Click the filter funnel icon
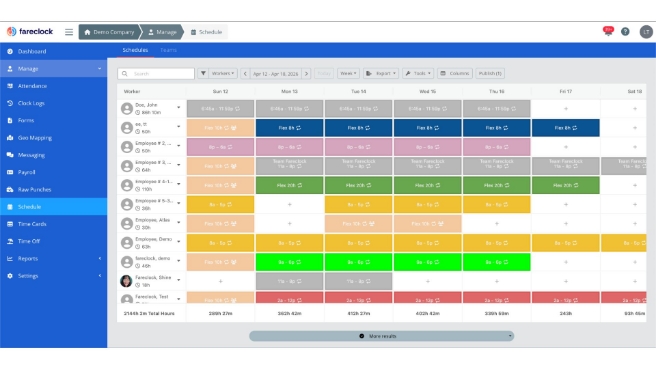 pyautogui.click(x=203, y=73)
